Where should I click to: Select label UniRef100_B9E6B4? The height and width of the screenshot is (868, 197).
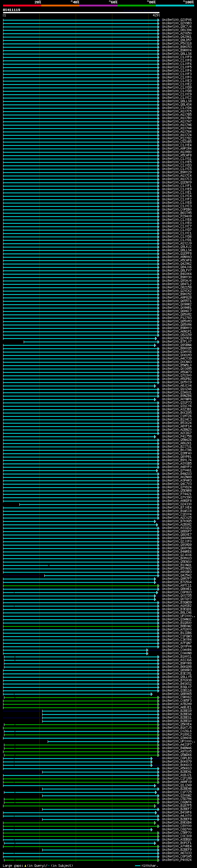point(177,822)
